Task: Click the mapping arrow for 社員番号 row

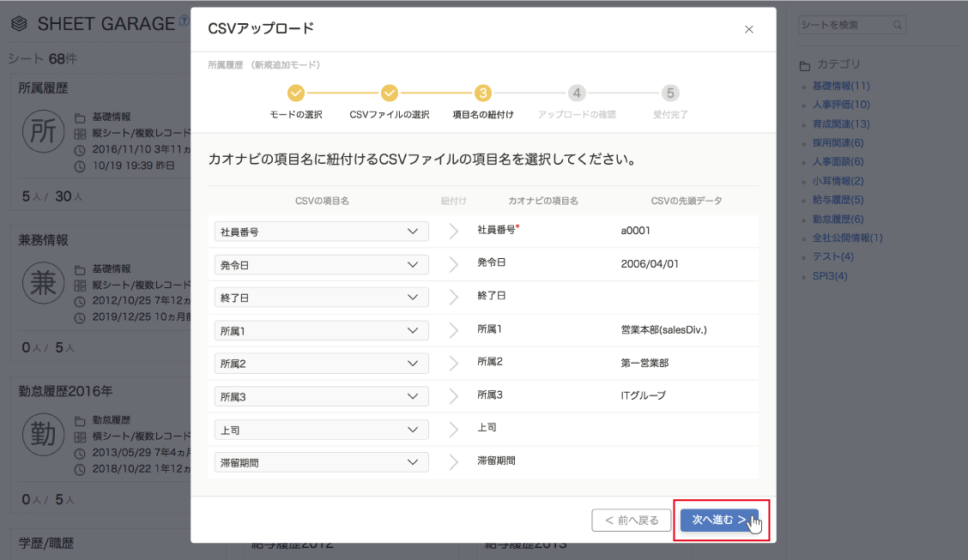Action: [x=454, y=232]
